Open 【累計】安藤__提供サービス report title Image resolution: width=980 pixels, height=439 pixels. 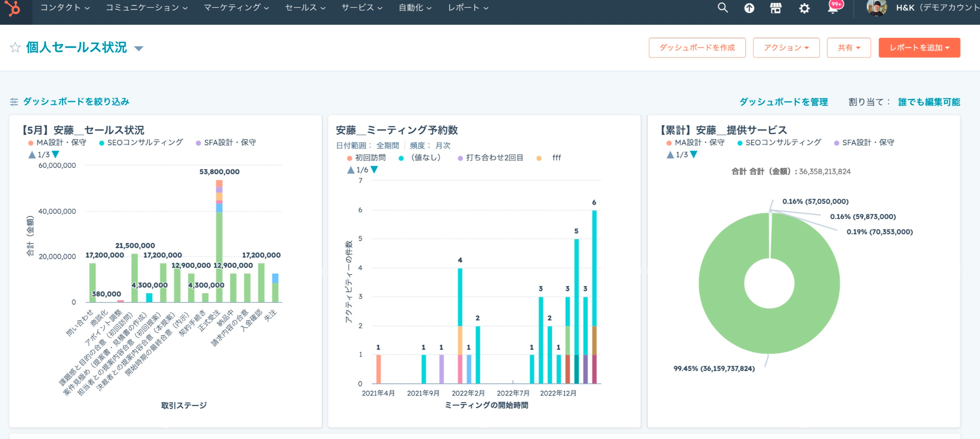(x=723, y=130)
